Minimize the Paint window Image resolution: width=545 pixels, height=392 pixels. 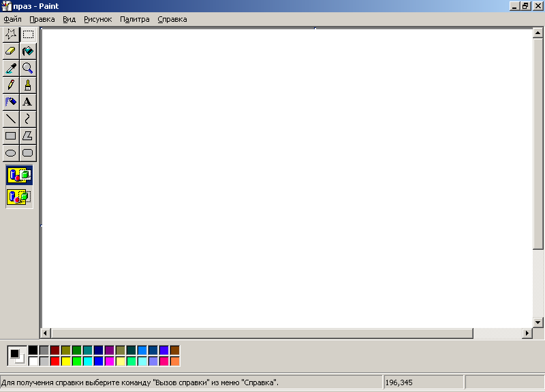[x=515, y=6]
